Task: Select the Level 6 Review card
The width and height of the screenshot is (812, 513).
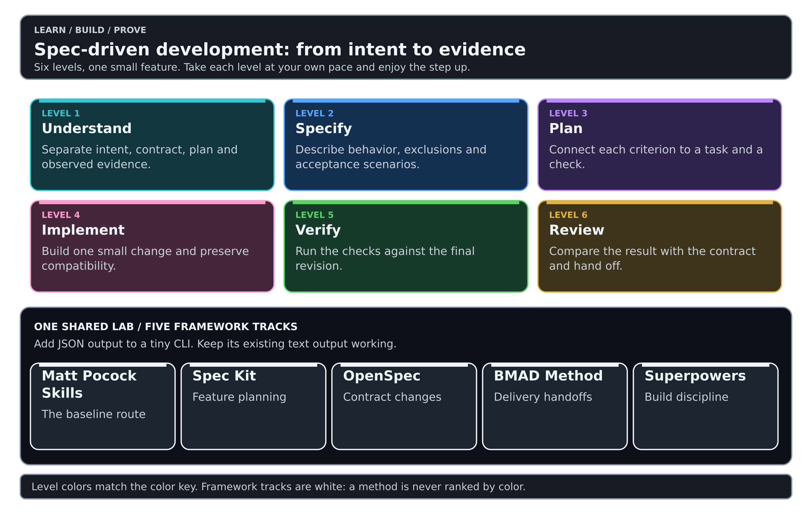Action: [660, 246]
